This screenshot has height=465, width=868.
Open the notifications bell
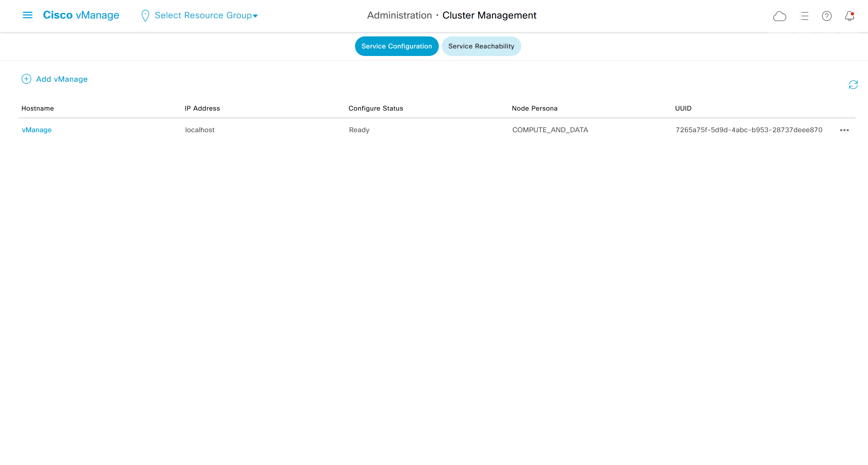(x=849, y=16)
